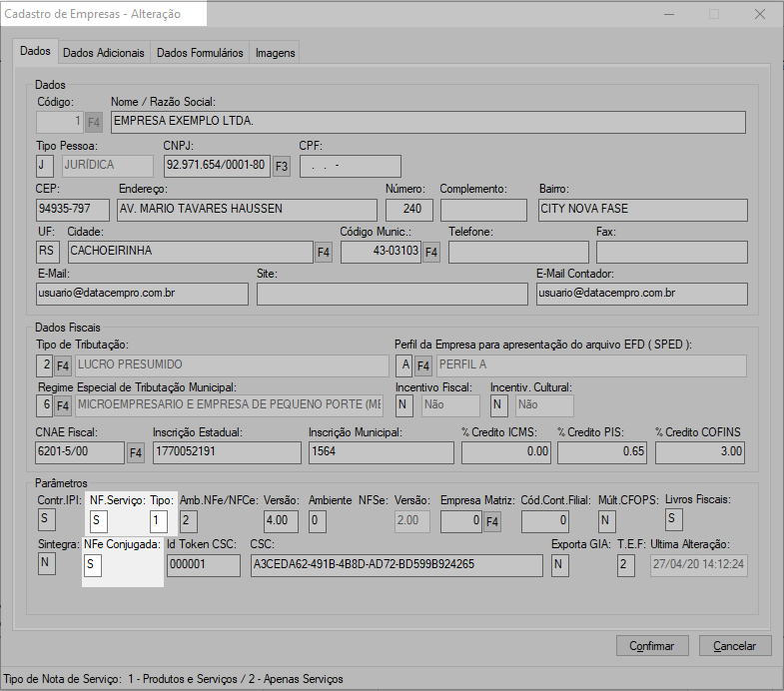
Task: Click the Tipo field showing 1
Action: [159, 522]
